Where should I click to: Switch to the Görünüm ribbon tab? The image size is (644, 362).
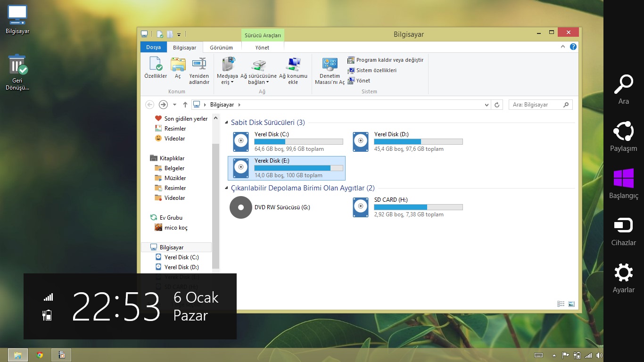221,48
